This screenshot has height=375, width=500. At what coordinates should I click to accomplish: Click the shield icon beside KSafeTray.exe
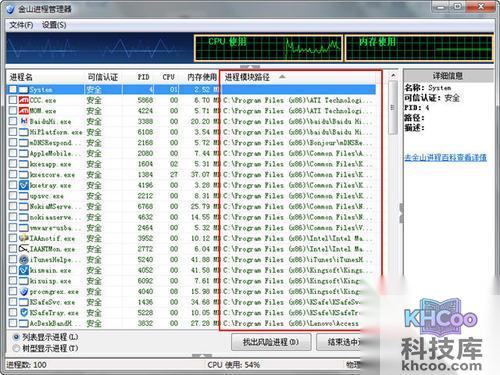pyautogui.click(x=24, y=313)
